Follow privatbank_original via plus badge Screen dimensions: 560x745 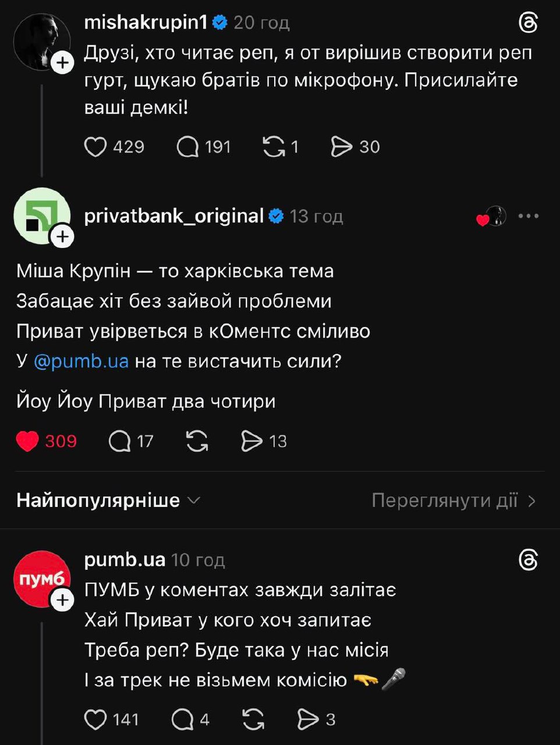[x=62, y=236]
